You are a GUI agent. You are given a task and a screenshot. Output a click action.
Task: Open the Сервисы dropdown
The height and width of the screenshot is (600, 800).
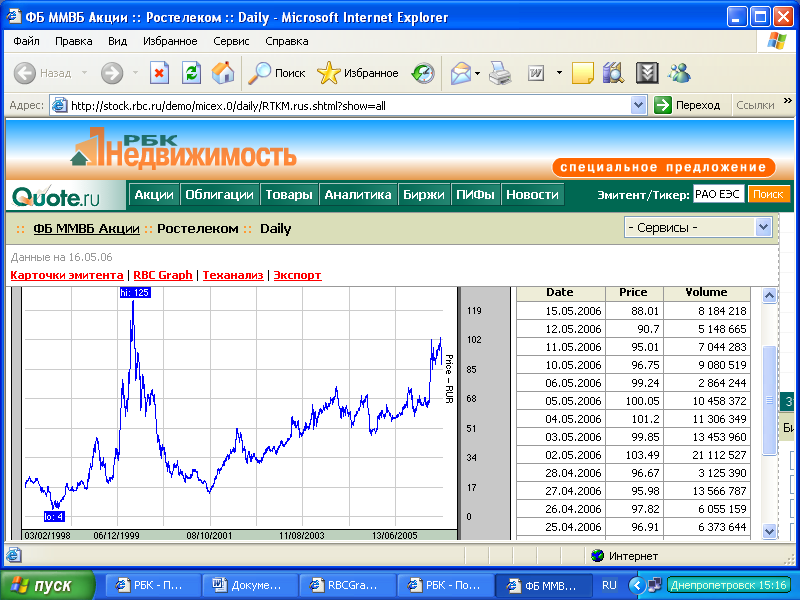coord(698,228)
